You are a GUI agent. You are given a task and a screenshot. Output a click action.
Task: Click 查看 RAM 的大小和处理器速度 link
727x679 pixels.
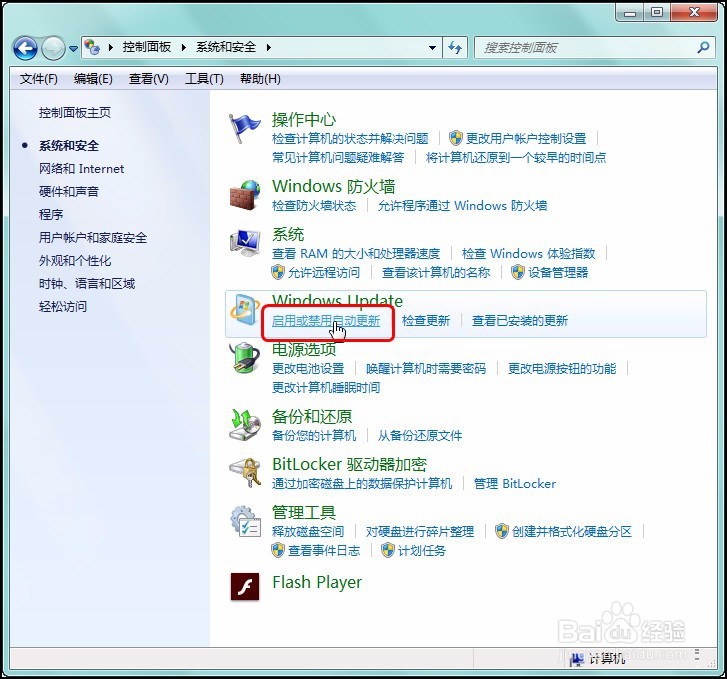356,254
